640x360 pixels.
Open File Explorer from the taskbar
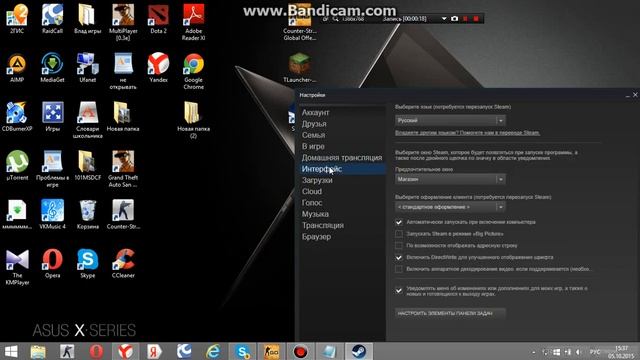click(38, 351)
